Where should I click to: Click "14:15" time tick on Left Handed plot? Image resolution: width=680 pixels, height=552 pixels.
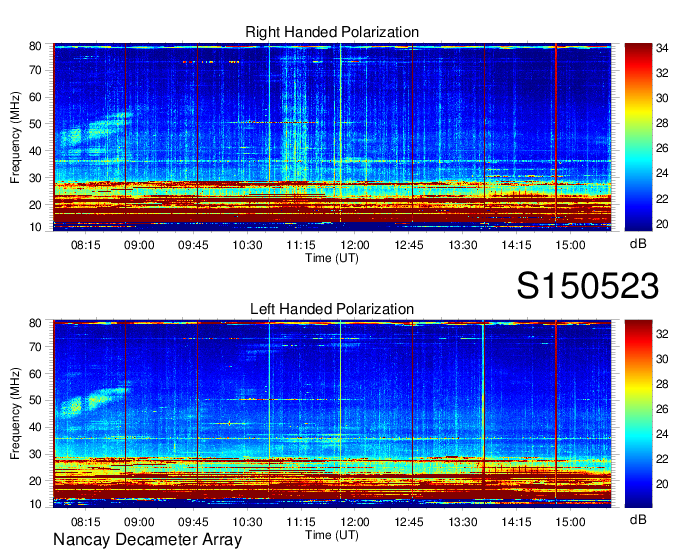pos(517,522)
